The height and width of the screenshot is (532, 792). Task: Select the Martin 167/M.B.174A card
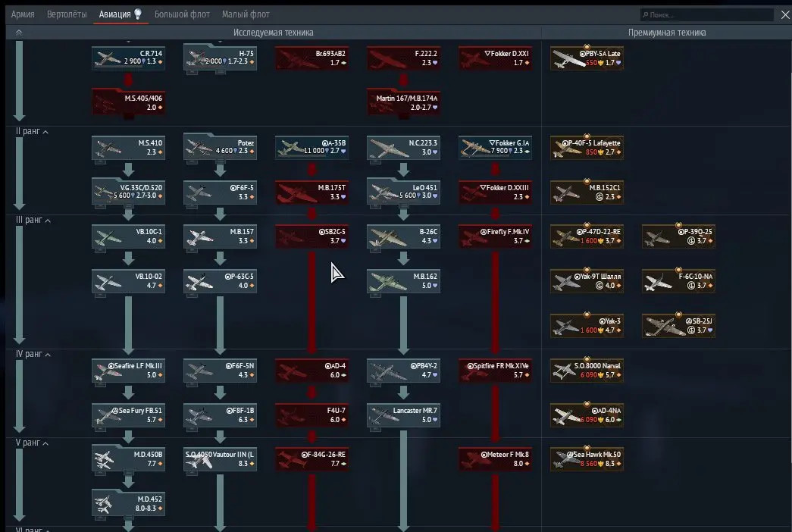(403, 102)
